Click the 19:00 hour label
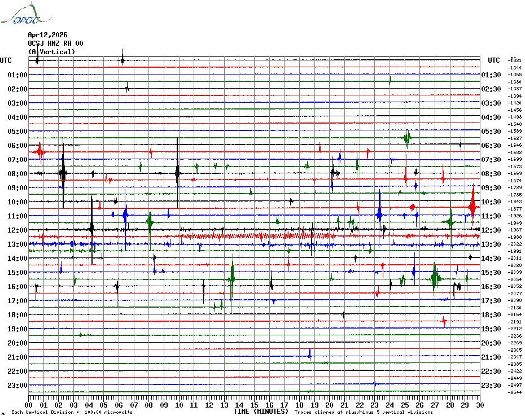 coord(17,329)
